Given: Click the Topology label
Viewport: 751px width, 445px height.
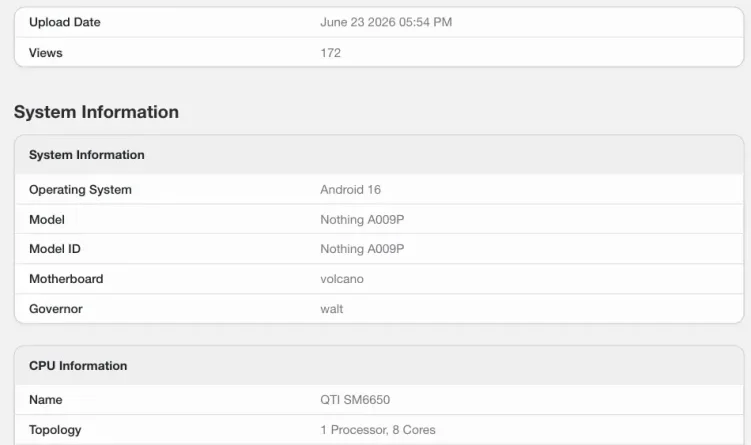Looking at the screenshot, I should click(55, 430).
